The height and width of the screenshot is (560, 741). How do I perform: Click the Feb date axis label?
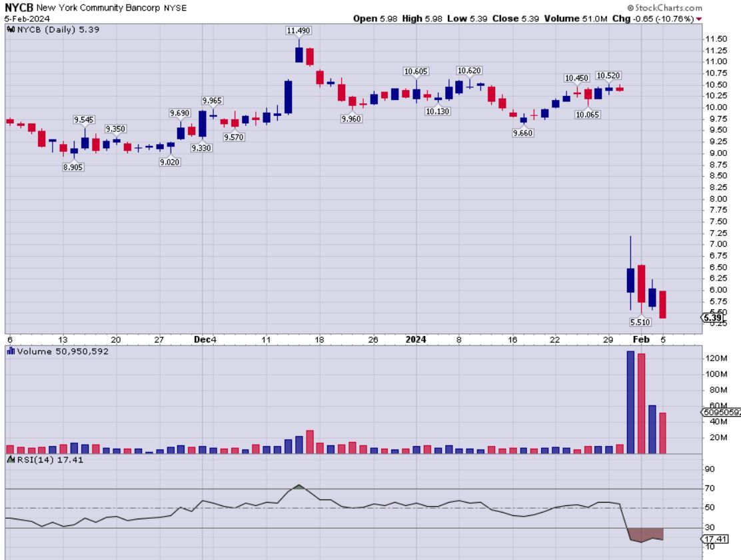click(x=641, y=339)
